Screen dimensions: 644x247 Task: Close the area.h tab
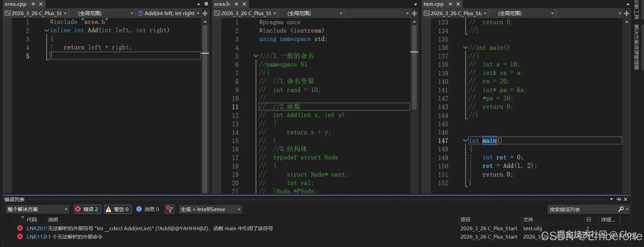tap(244, 4)
